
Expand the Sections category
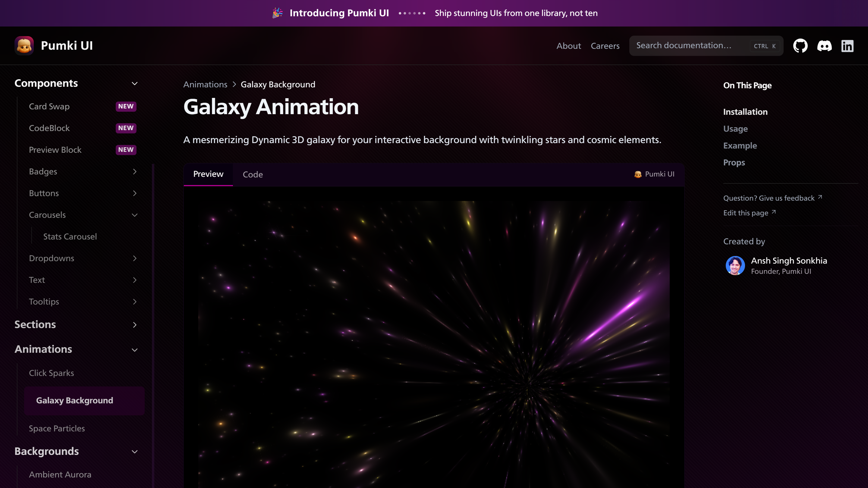[134, 325]
